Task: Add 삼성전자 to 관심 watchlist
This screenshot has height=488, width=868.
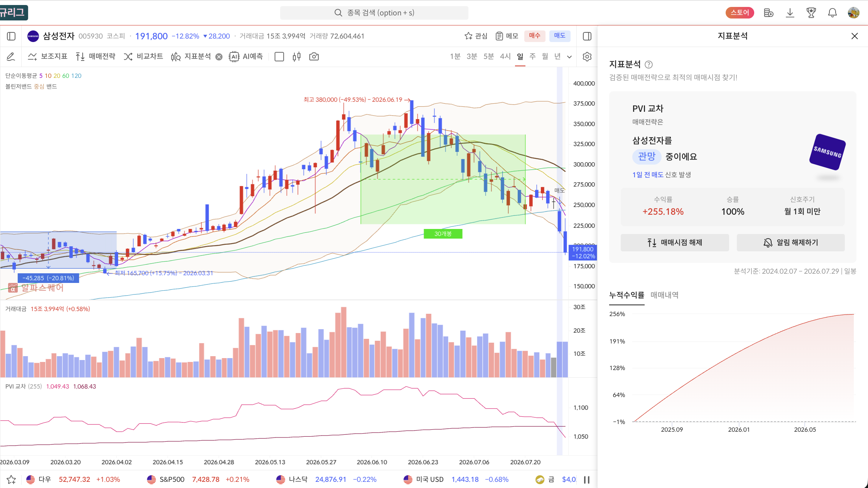Action: 476,36
